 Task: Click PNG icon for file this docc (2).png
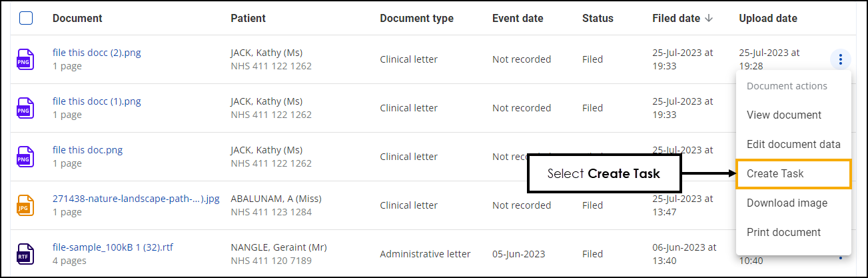(x=25, y=59)
